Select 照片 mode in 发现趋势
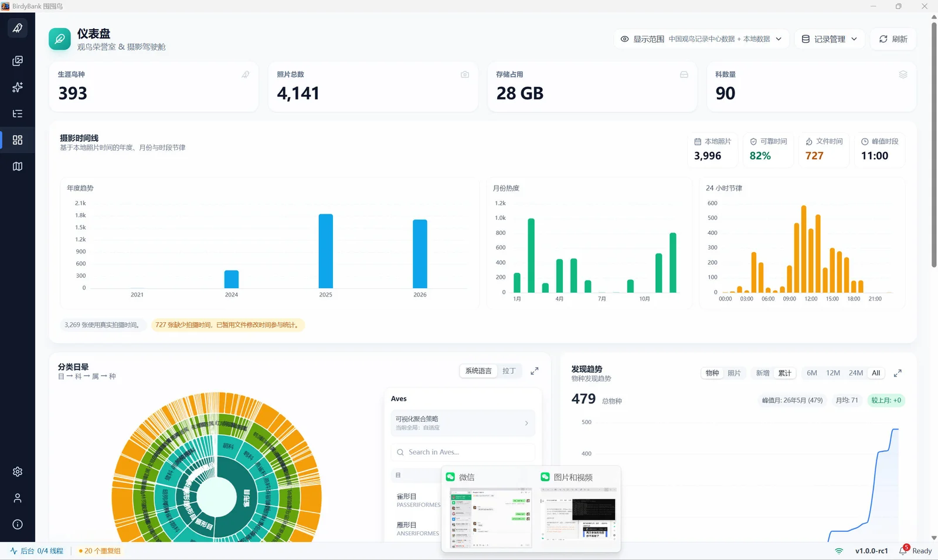The image size is (938, 560). (734, 373)
